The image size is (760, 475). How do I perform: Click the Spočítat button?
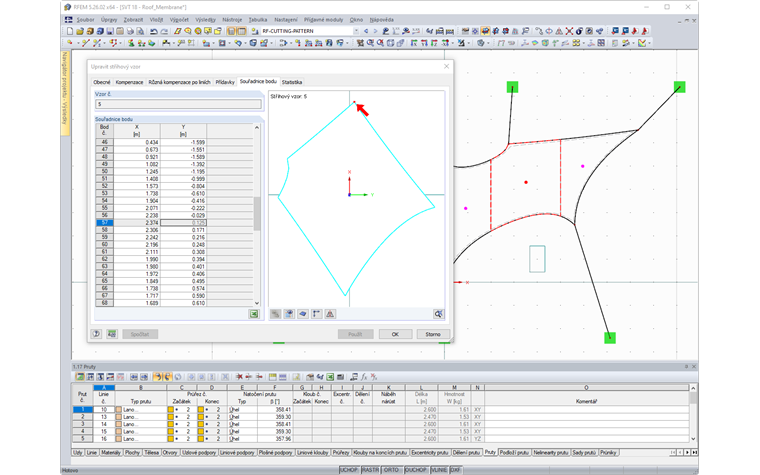(x=140, y=334)
